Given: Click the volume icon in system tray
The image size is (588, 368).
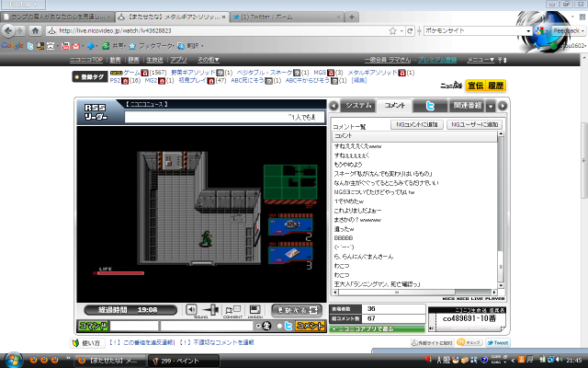Looking at the screenshot, I should pos(560,360).
